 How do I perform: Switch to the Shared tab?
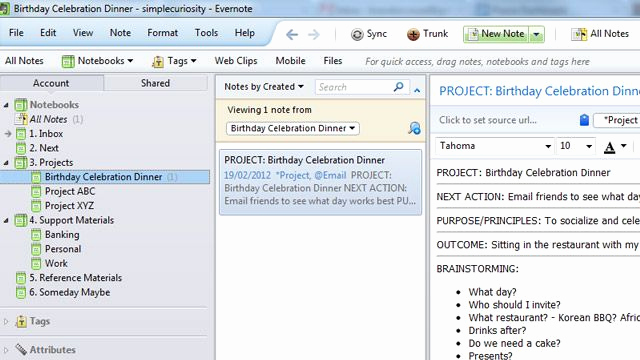156,83
